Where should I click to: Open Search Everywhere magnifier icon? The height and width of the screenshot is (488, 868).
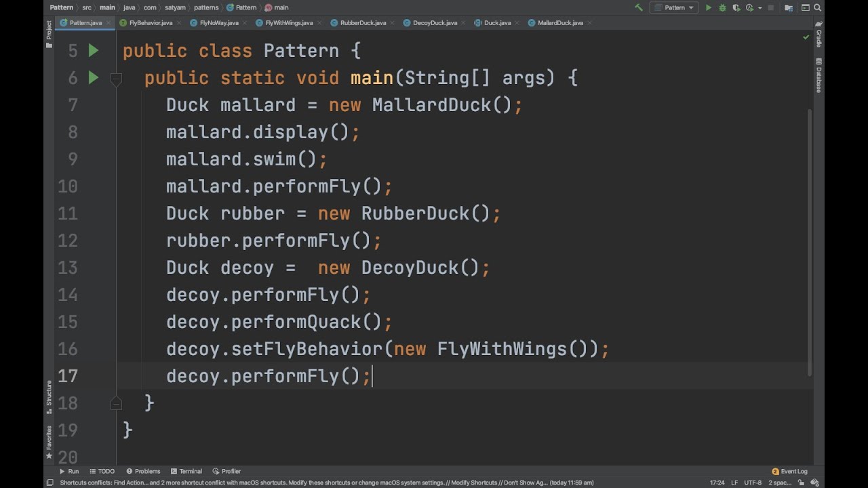click(x=818, y=7)
